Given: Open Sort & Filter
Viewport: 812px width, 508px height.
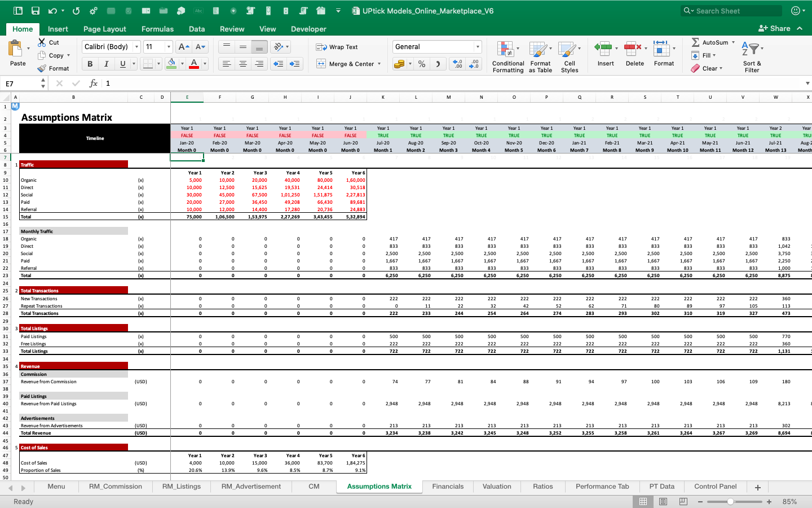Looking at the screenshot, I should [x=752, y=56].
